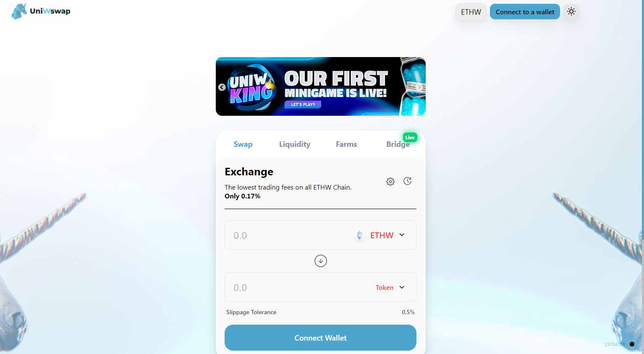Screen dimensions: 644x354
Task: Click the Live badge on Bridge
Action: coord(410,138)
